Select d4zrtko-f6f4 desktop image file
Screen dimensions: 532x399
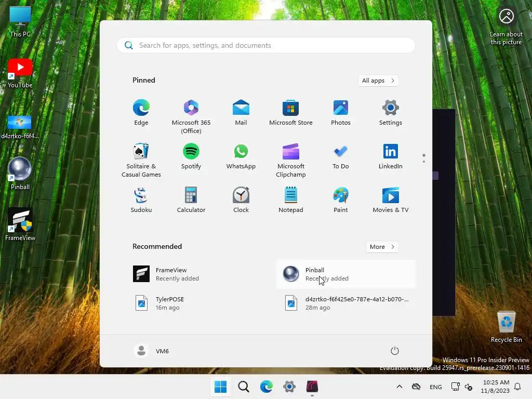coord(20,127)
